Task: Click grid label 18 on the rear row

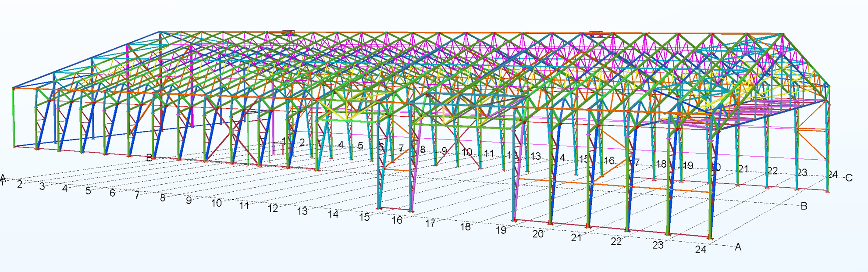Action: 661,164
